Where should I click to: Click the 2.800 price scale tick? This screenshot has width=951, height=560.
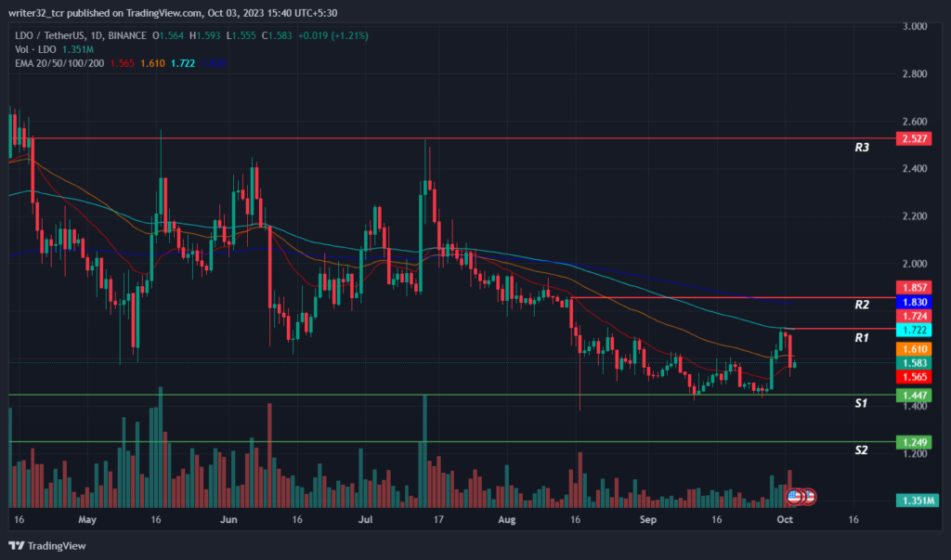point(915,74)
